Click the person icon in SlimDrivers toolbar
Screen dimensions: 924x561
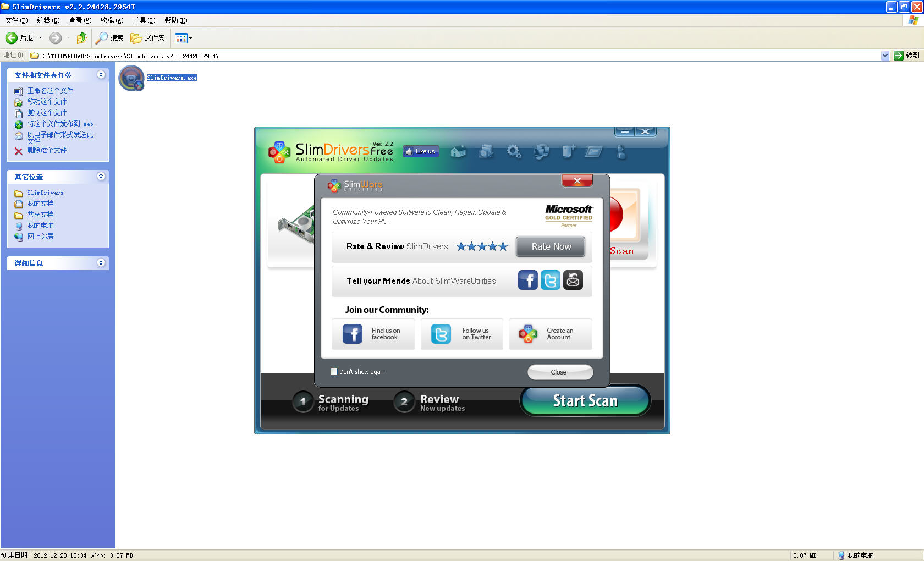coord(621,152)
